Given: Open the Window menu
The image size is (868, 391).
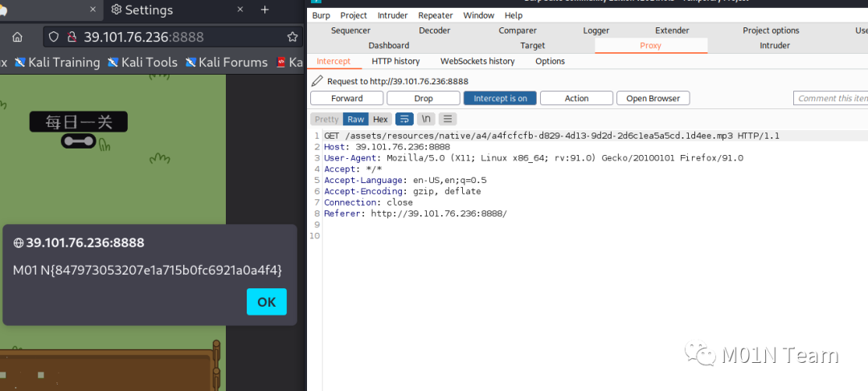Looking at the screenshot, I should click(479, 15).
